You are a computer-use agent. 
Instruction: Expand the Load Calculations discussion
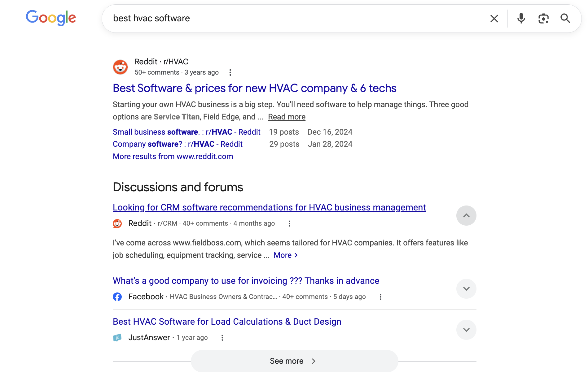coord(466,330)
